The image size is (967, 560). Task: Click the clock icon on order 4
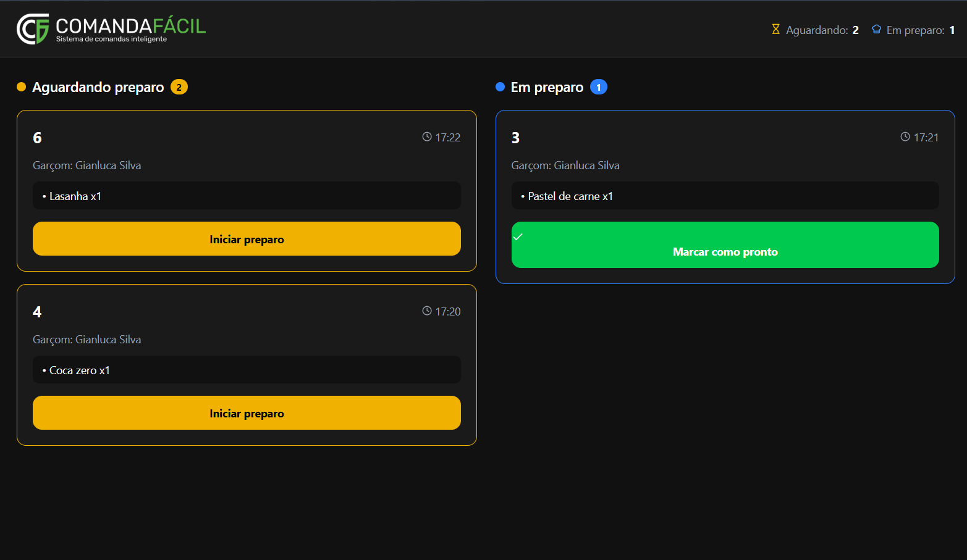(x=427, y=311)
